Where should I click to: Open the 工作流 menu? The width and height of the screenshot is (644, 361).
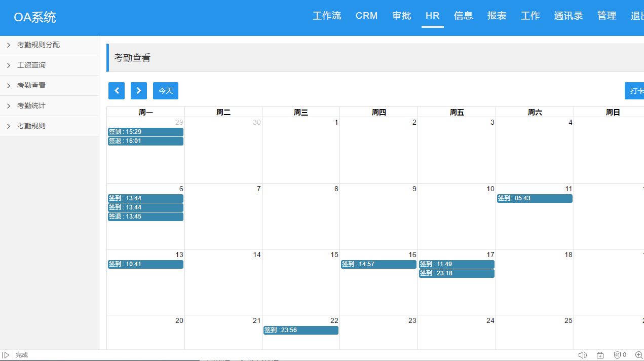(x=327, y=16)
